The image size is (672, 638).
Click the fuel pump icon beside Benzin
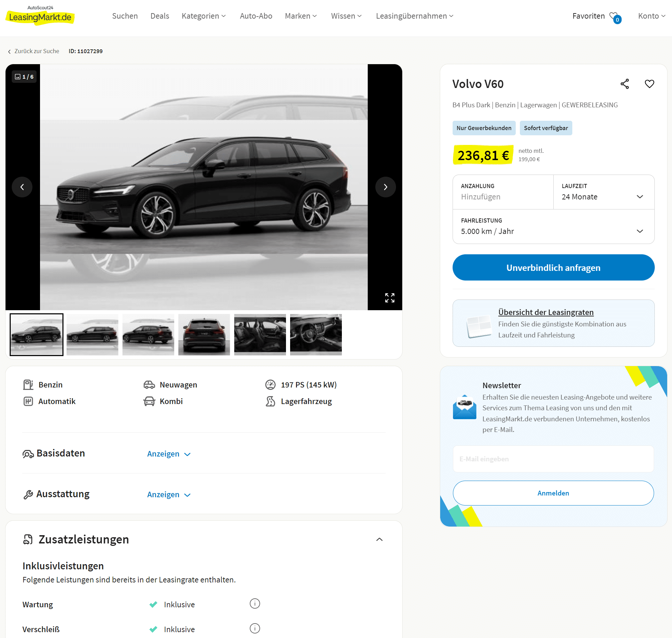[28, 385]
